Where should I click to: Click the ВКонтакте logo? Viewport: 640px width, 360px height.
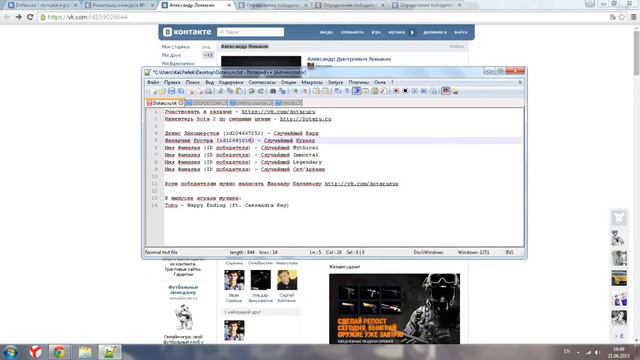coord(187,32)
